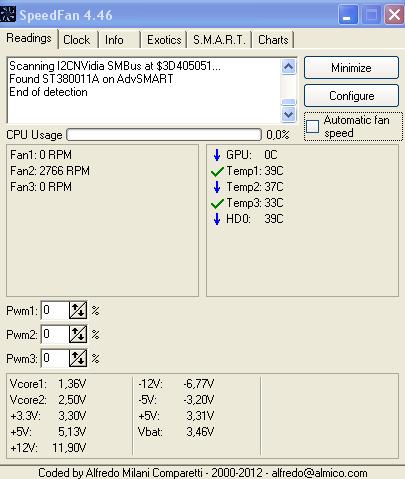Click the 'Fan2: 2766 RPM' reading
Screen dimensions: 405x479
pyautogui.click(x=50, y=171)
